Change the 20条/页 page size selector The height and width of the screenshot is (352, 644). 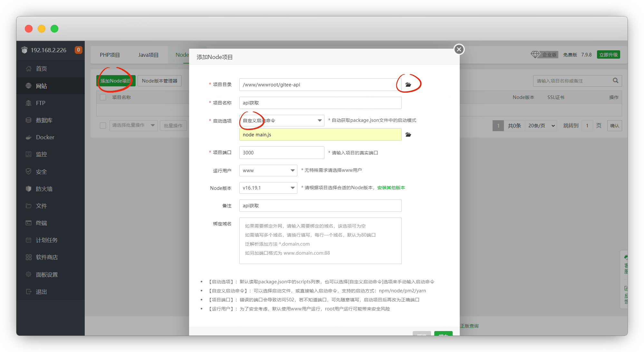(541, 126)
